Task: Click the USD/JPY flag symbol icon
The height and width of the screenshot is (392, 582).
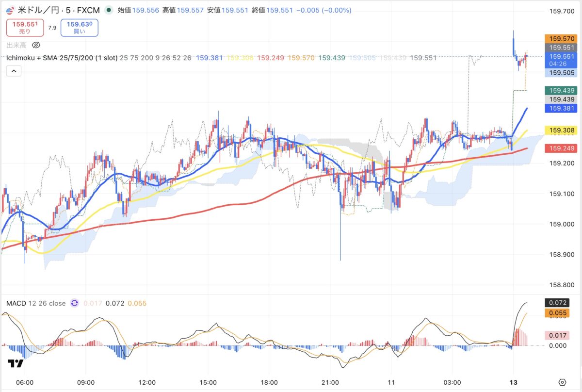Action: coord(10,10)
